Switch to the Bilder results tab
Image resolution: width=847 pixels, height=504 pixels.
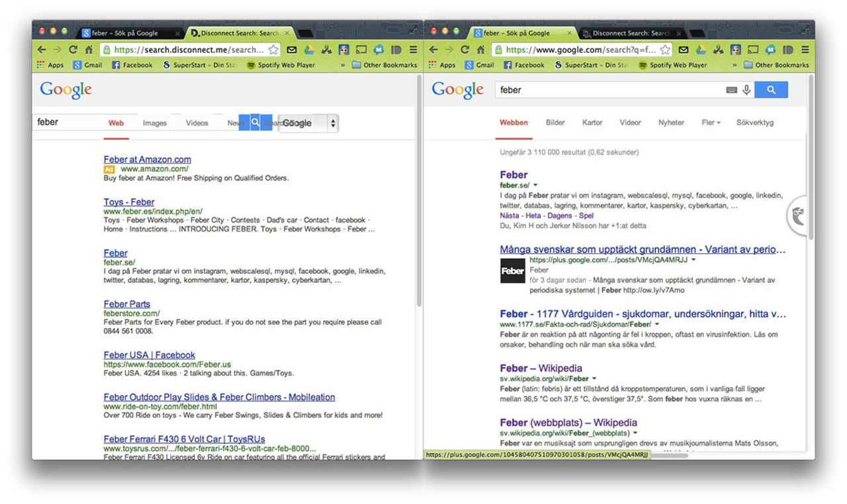tap(555, 122)
